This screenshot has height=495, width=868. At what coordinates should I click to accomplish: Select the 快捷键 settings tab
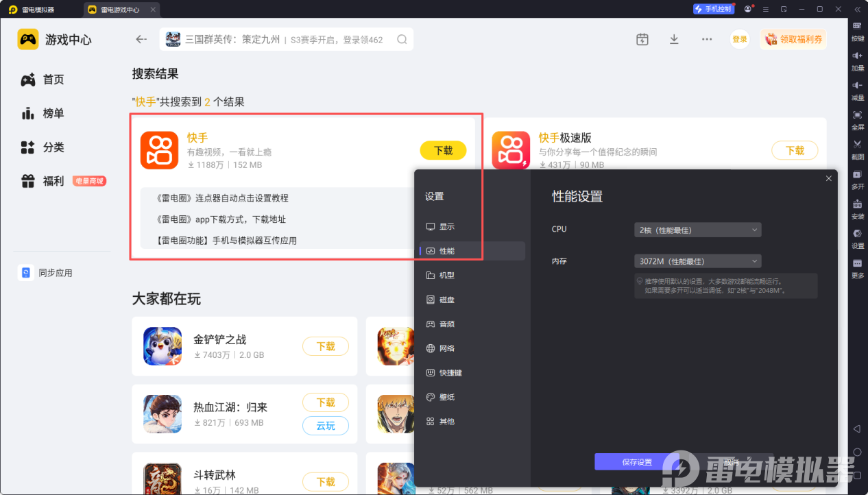(472, 372)
